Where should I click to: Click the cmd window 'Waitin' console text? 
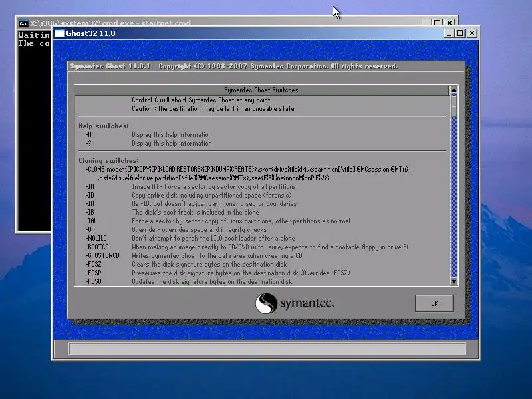click(34, 35)
